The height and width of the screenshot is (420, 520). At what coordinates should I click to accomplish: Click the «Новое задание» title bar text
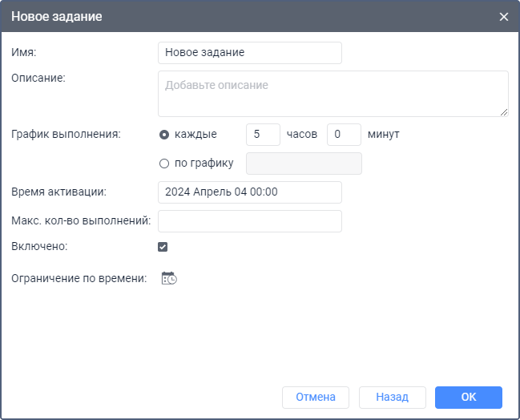coord(57,16)
